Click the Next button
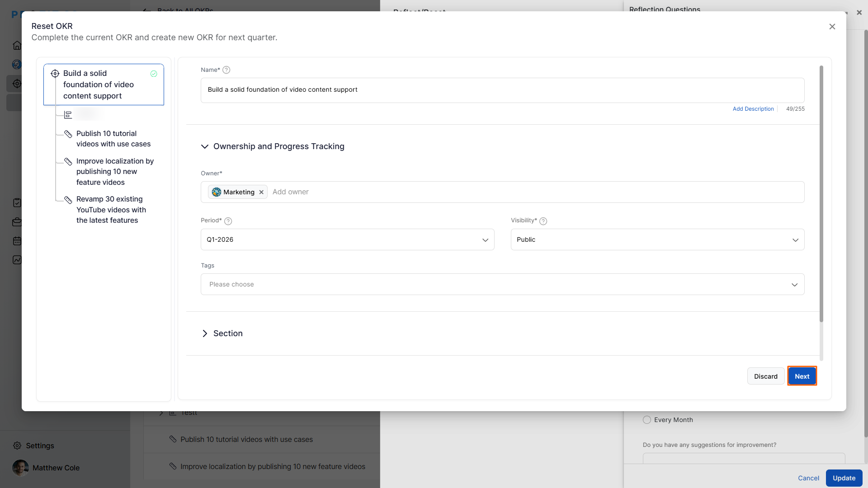The height and width of the screenshot is (488, 868). (802, 376)
